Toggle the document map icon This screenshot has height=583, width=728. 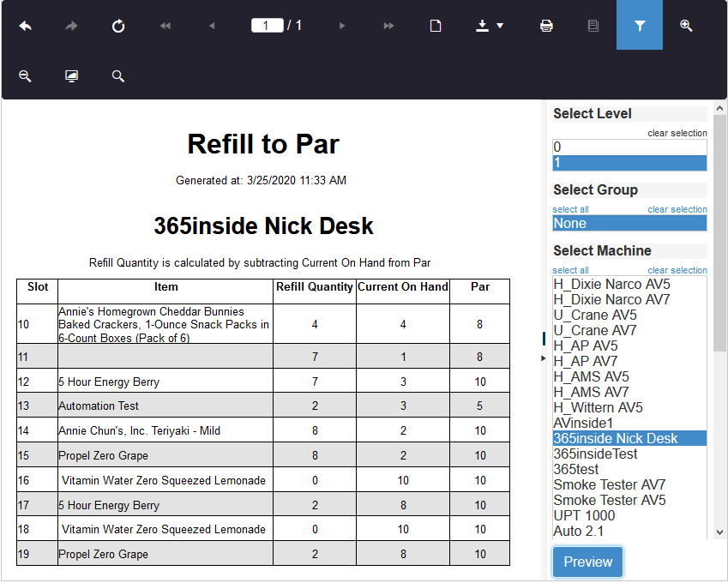click(x=593, y=26)
